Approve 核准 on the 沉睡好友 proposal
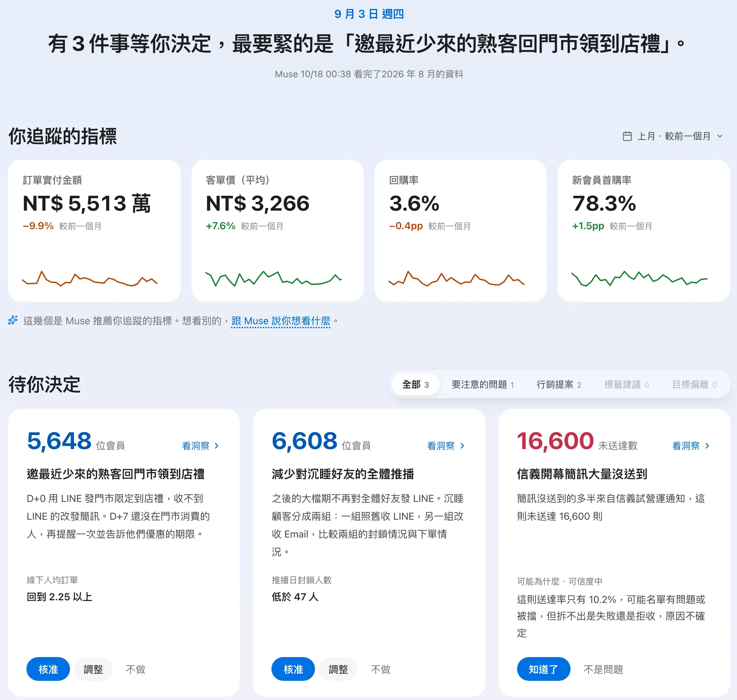 293,669
